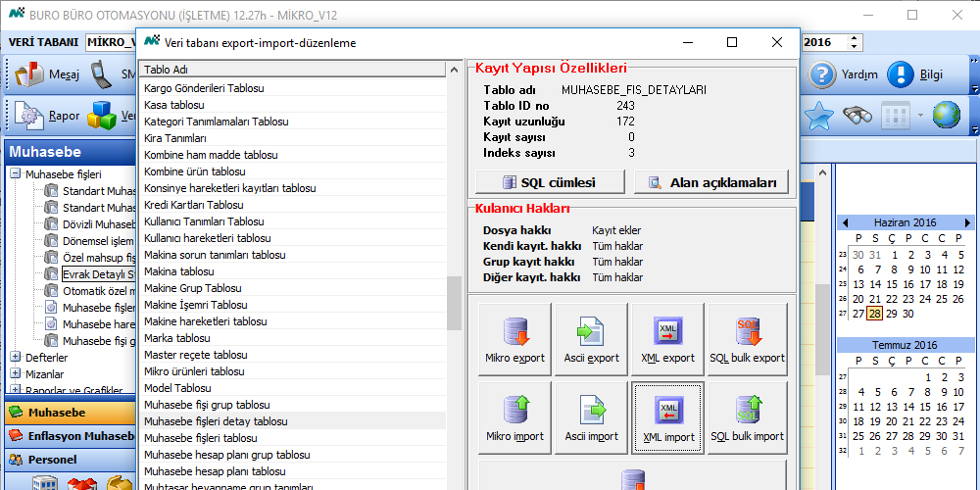Select Dövizli Muhasebe tree item
This screenshot has height=490, width=980.
[x=99, y=224]
